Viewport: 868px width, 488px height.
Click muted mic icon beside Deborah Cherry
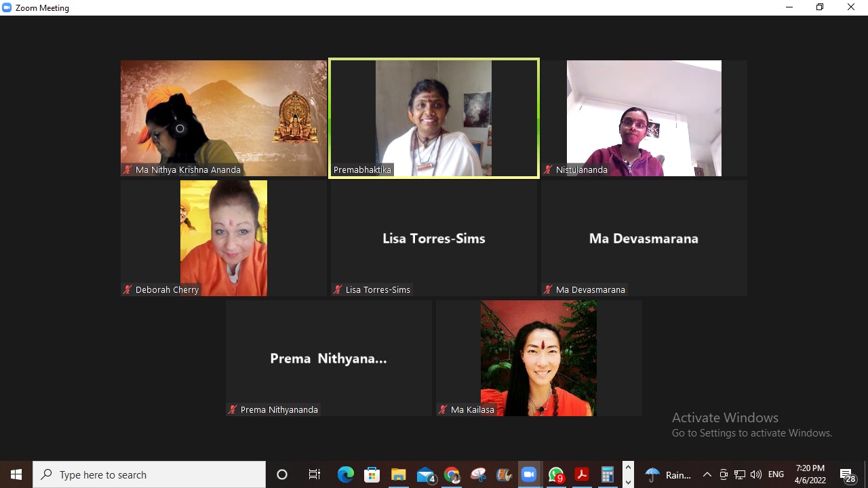click(127, 290)
